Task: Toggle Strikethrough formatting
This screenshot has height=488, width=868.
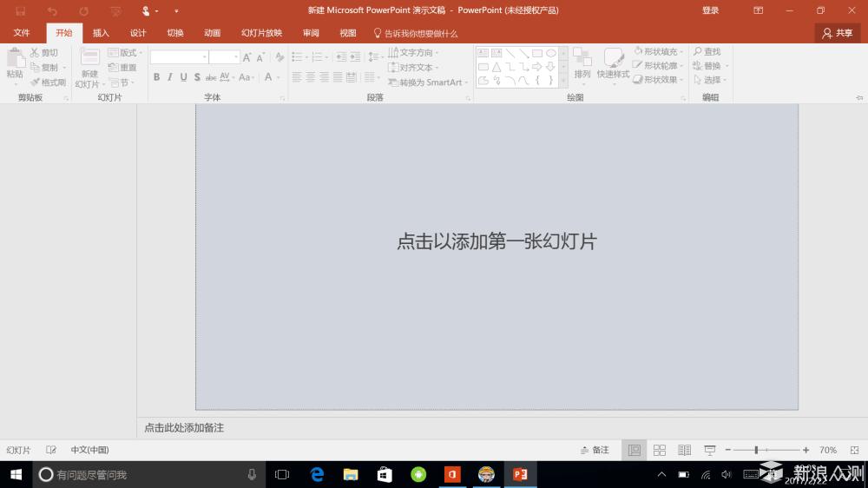Action: tap(211, 77)
